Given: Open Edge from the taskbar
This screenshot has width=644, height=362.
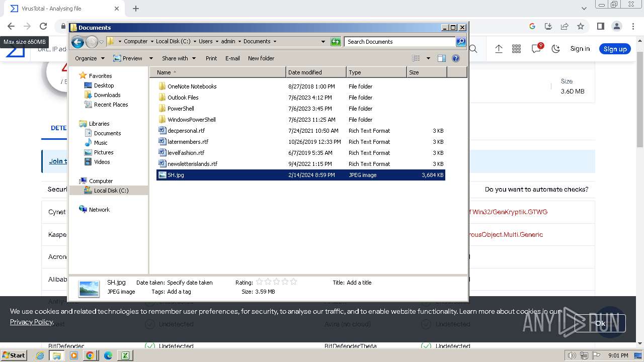Looking at the screenshot, I should coord(108,355).
